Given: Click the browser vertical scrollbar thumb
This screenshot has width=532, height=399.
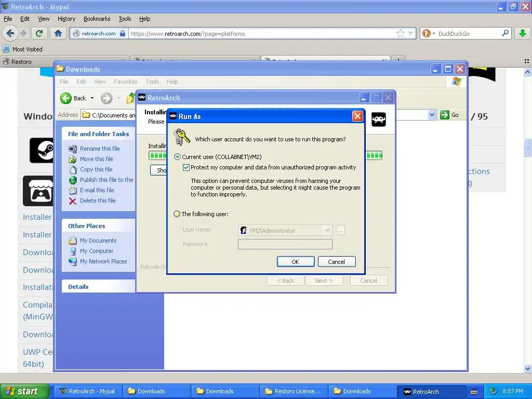Looking at the screenshot, I should tap(527, 148).
